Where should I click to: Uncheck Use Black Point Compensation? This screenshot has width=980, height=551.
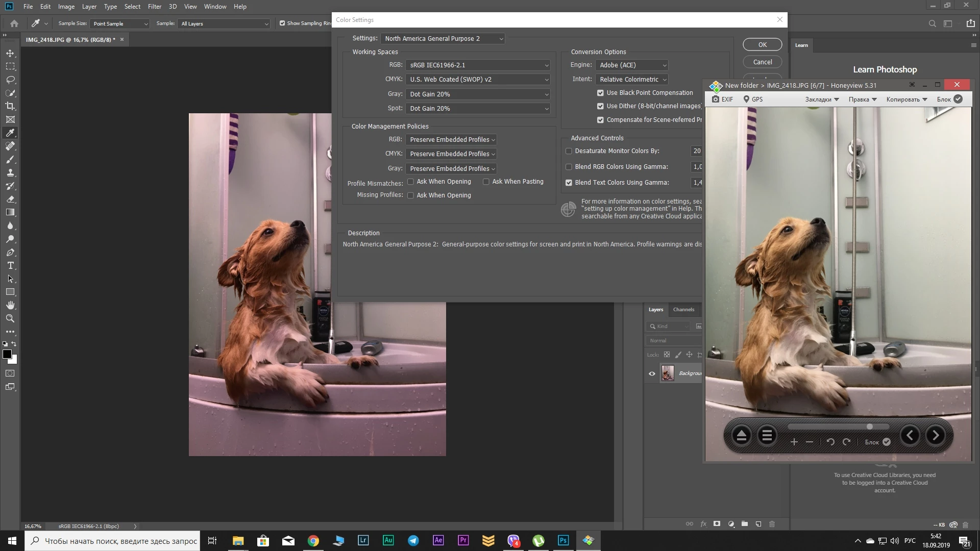(x=600, y=93)
